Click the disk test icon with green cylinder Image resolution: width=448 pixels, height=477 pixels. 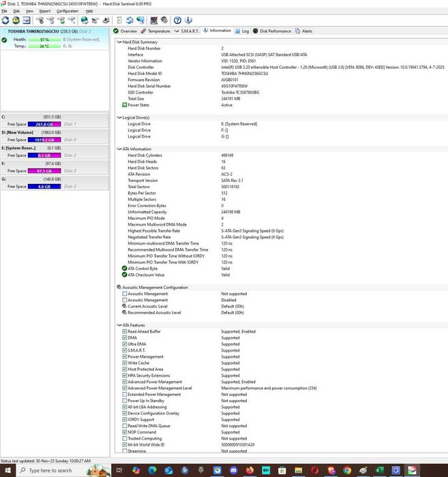[61, 20]
